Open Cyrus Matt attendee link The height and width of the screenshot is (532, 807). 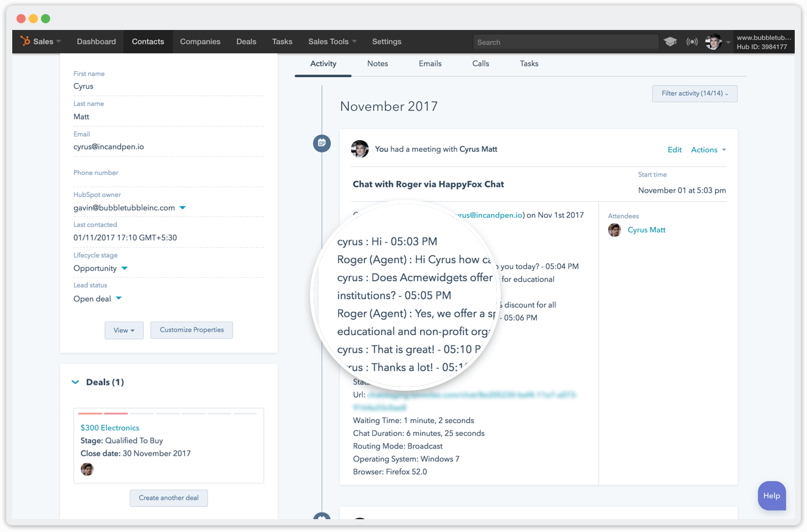[647, 230]
